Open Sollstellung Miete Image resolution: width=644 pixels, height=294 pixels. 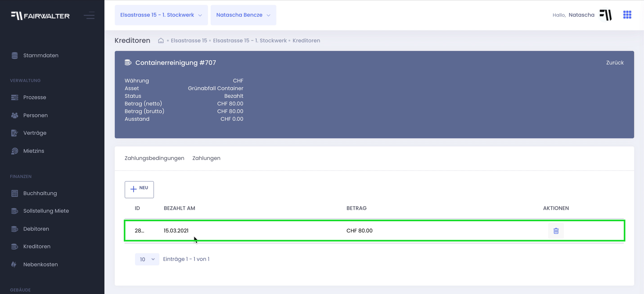pyautogui.click(x=46, y=211)
